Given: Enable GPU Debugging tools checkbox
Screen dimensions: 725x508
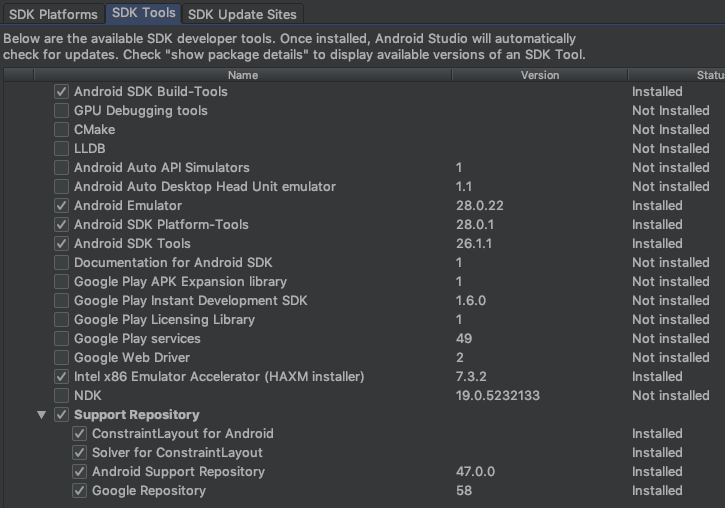Looking at the screenshot, I should [x=62, y=111].
